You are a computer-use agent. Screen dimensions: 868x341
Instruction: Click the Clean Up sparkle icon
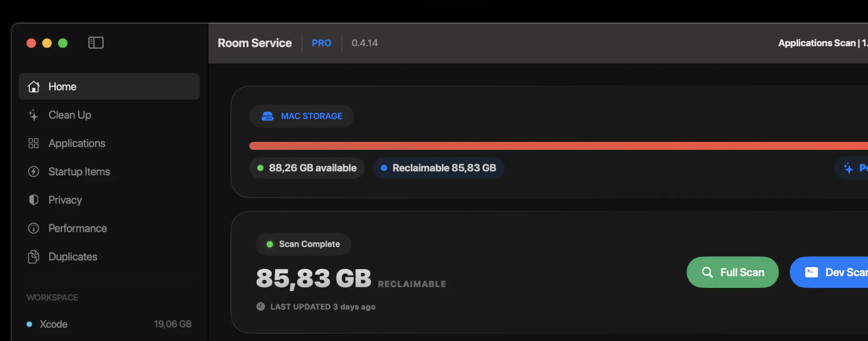pyautogui.click(x=34, y=115)
